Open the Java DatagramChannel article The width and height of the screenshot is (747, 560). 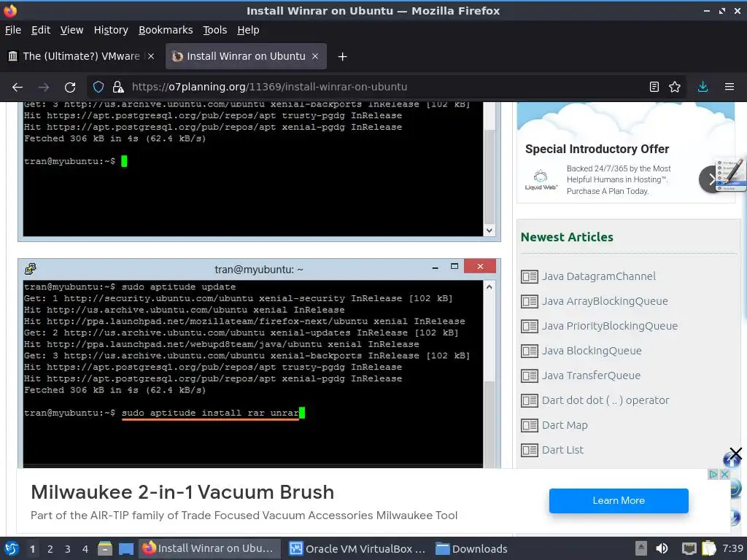click(x=598, y=276)
